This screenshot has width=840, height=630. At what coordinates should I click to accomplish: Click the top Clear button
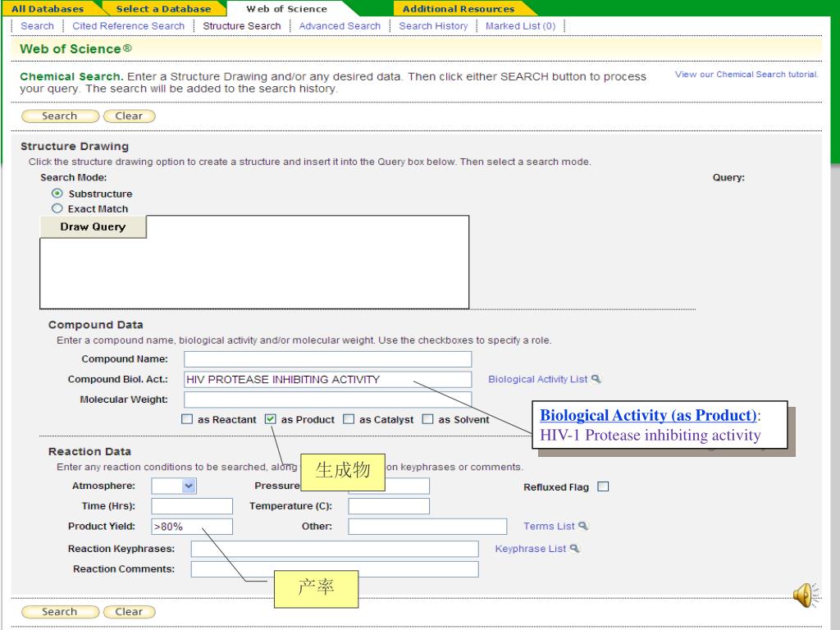[x=129, y=116]
